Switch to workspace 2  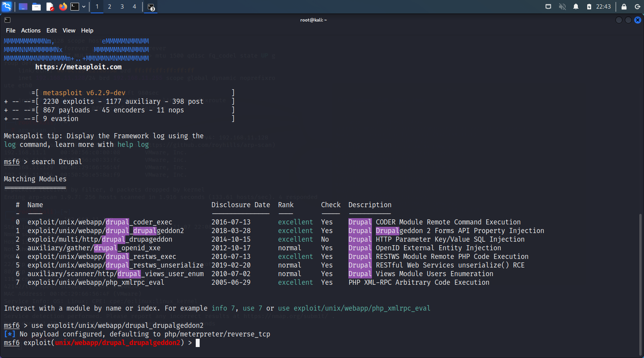click(110, 7)
